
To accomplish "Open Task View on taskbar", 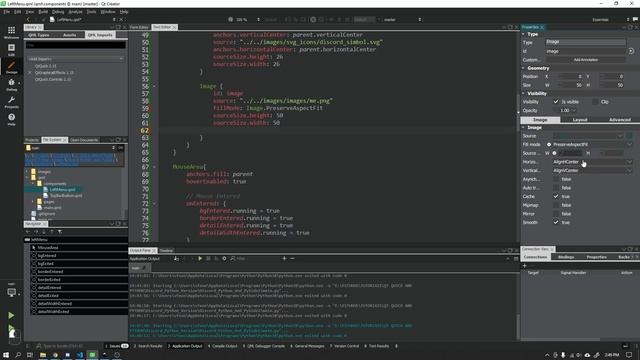I will point(30,355).
